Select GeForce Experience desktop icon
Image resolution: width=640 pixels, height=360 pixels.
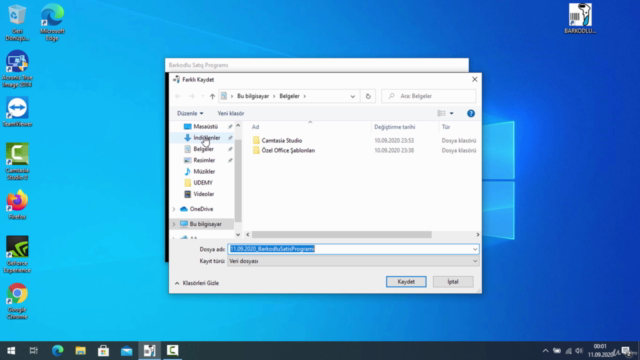pos(17,254)
